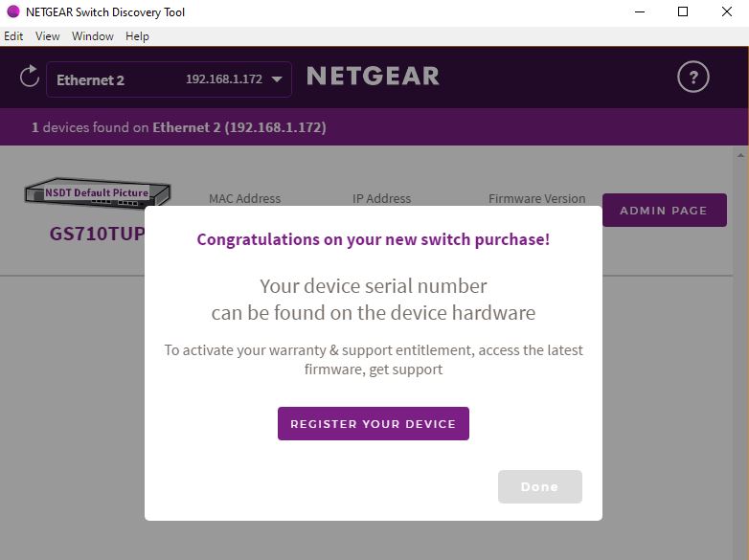Minimize the Switch Discovery Tool window
This screenshot has width=749, height=560.
639,12
